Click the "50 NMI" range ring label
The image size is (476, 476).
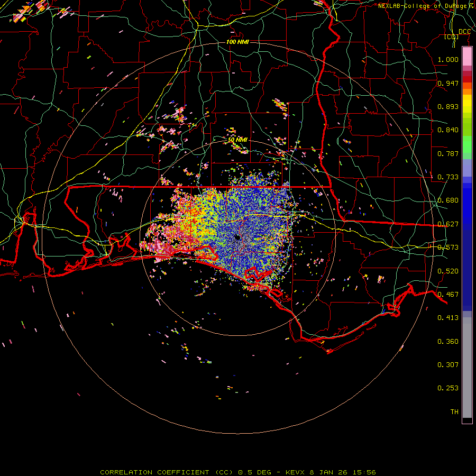[x=237, y=140]
